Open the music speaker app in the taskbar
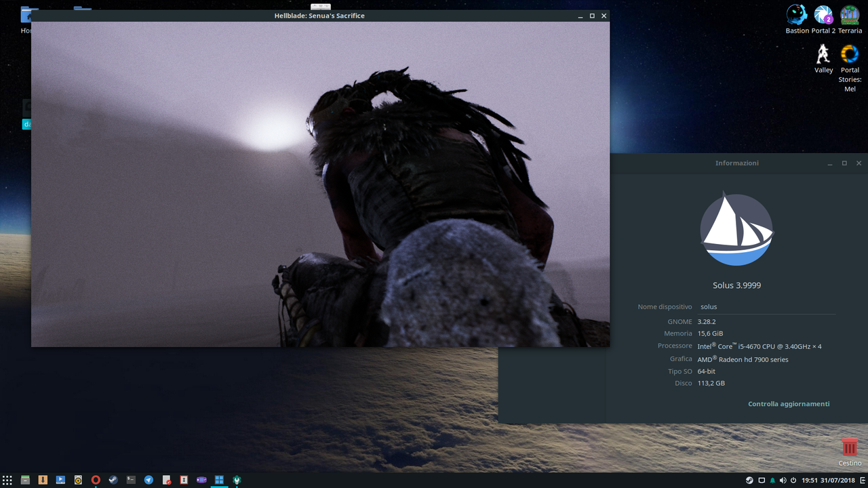The height and width of the screenshot is (488, 868). pyautogui.click(x=78, y=480)
